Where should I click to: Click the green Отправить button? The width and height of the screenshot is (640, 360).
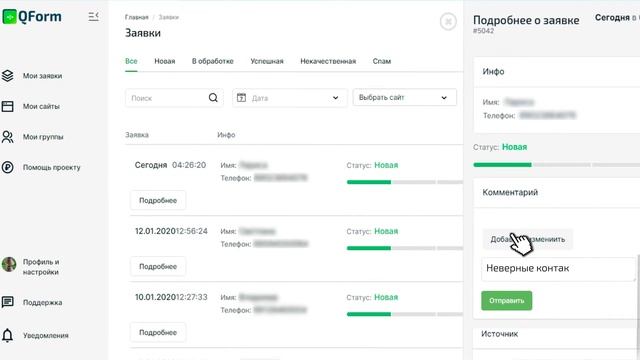pos(507,301)
